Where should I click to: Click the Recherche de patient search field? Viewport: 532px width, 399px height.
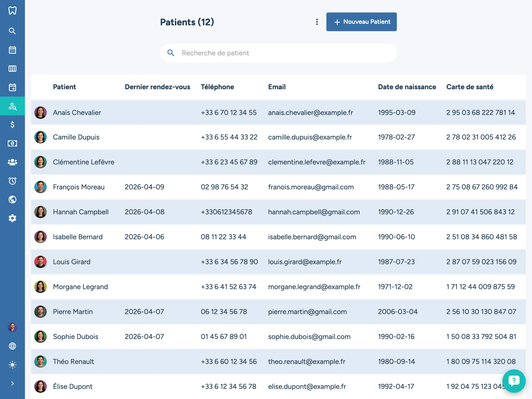coord(278,53)
